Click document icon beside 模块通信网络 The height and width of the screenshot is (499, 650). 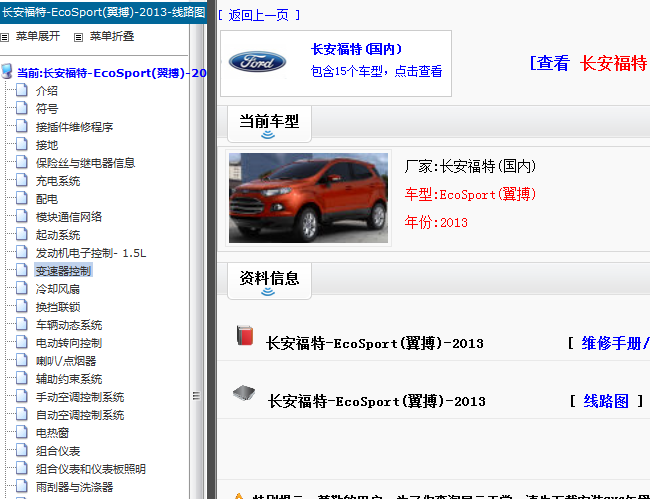(x=22, y=216)
